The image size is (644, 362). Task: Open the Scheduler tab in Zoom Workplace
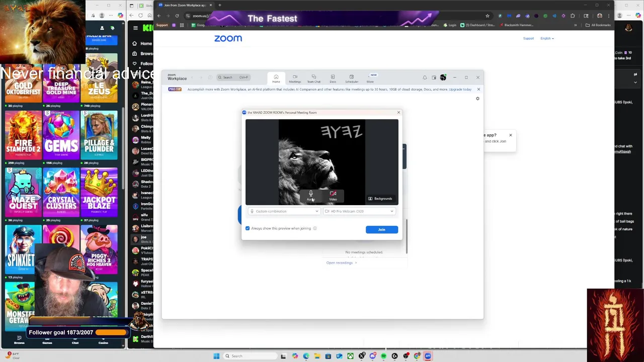(x=351, y=78)
